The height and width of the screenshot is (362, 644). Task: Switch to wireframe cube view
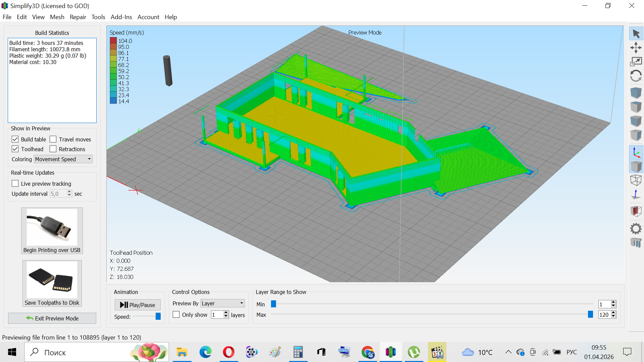point(636,180)
